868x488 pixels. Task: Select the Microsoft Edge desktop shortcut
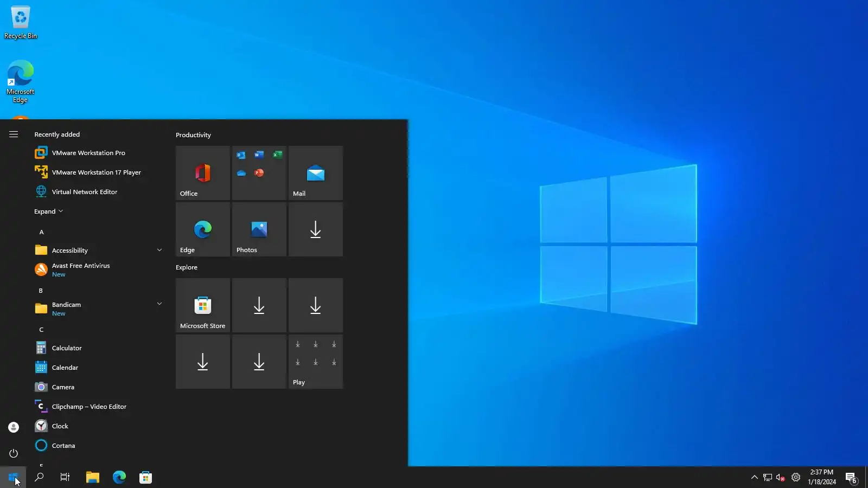tap(21, 81)
